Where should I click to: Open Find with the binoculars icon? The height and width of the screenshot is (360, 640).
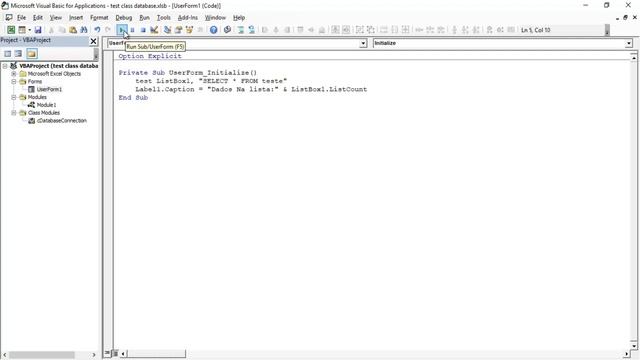coord(84,30)
